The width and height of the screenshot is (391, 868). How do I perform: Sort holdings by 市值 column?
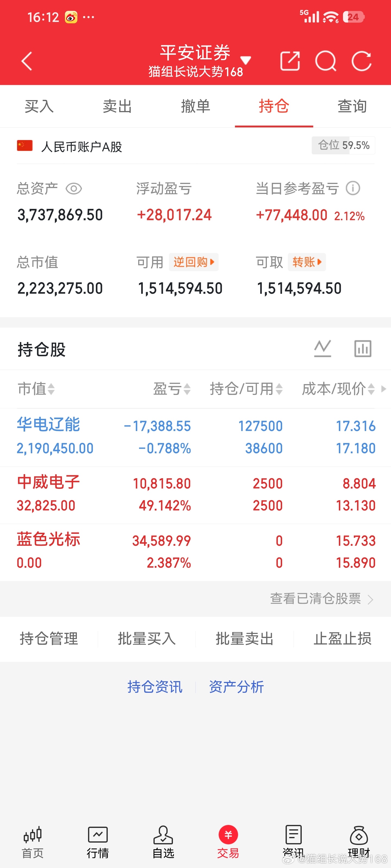(x=36, y=389)
